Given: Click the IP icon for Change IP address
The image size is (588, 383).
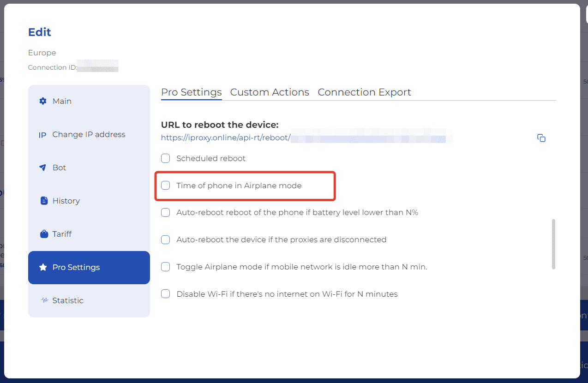Looking at the screenshot, I should (x=42, y=135).
